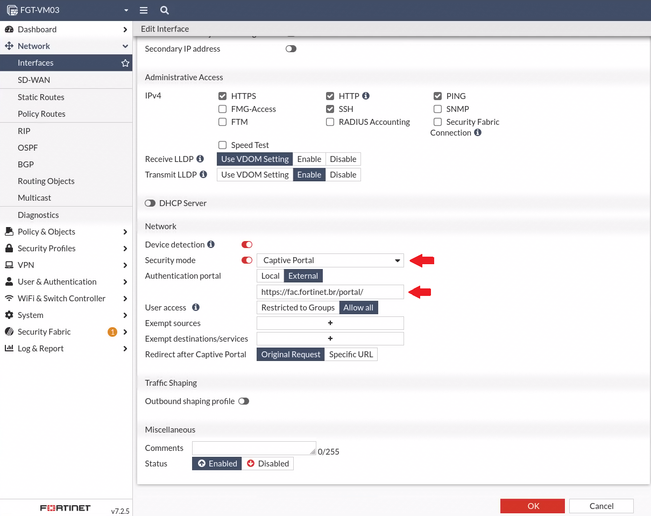Open Static Routes menu item
Image resolution: width=651 pixels, height=516 pixels.
point(66,97)
